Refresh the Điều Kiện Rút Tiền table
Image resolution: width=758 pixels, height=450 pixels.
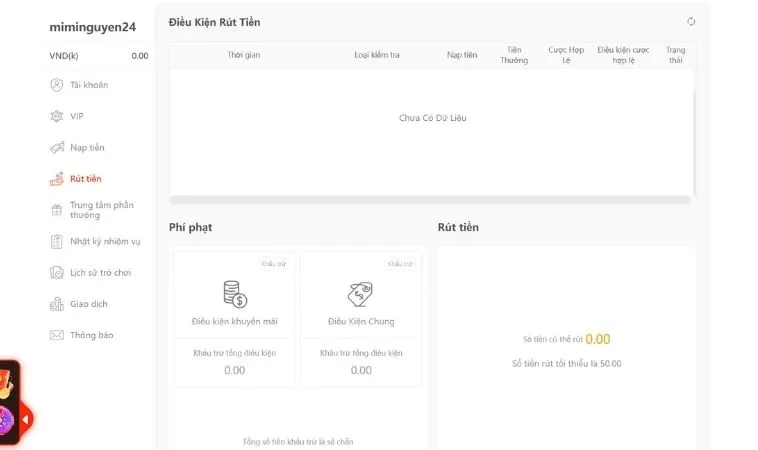coord(691,22)
